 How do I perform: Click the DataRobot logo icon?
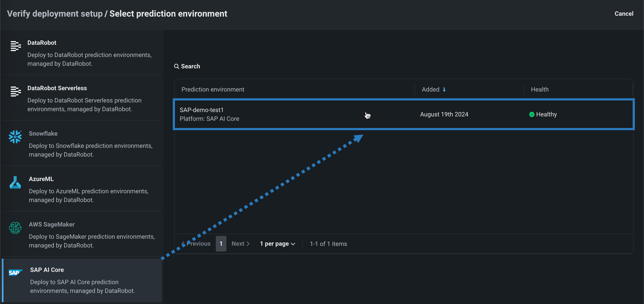pos(15,46)
